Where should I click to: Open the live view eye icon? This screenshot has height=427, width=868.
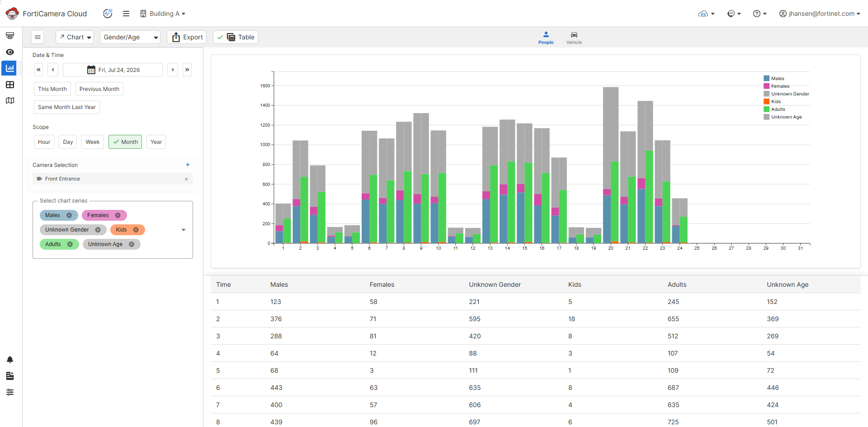coord(10,52)
